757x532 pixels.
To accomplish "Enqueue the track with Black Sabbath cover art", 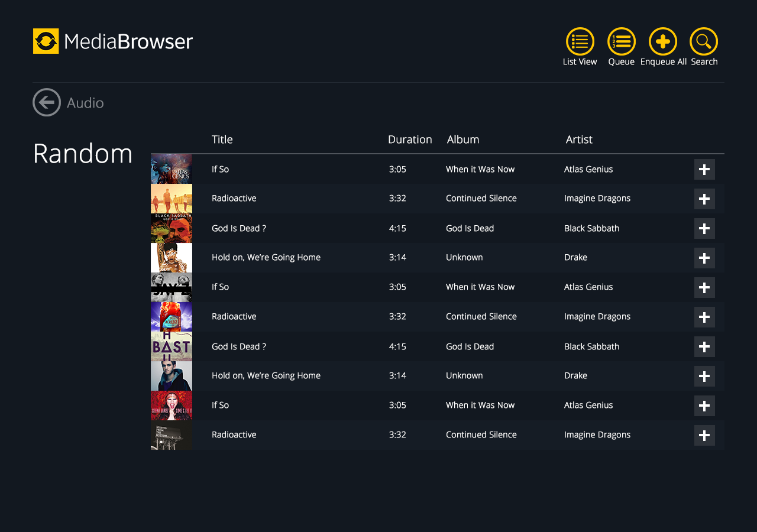I will click(x=704, y=228).
